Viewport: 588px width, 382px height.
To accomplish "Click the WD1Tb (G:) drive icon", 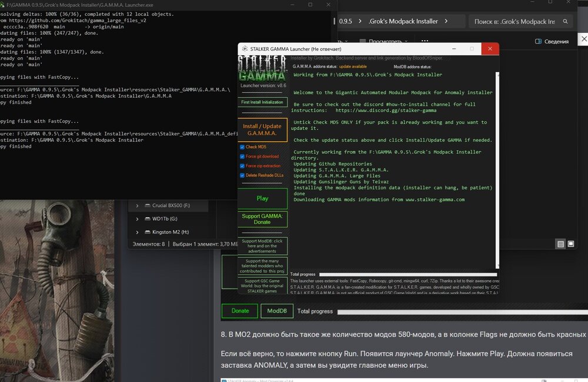I will point(148,219).
